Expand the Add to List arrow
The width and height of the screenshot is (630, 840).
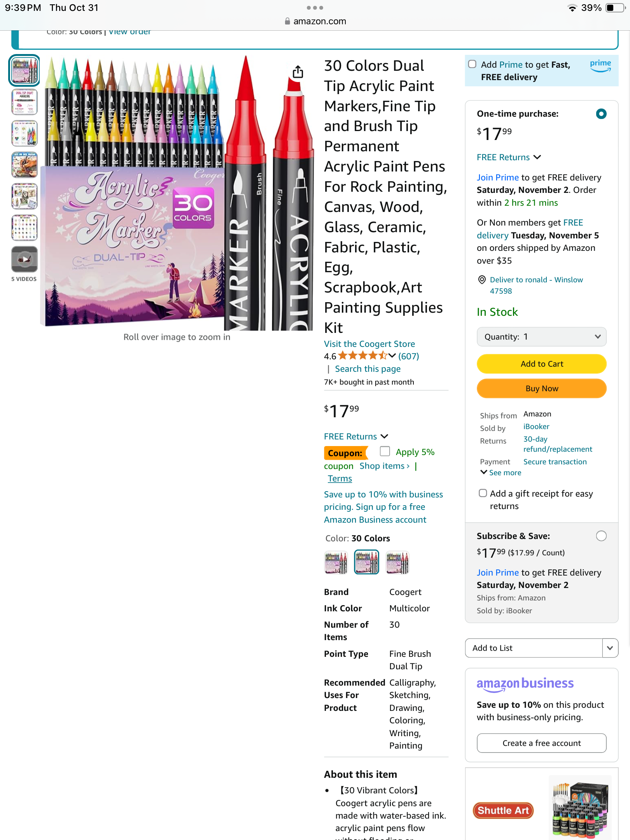(x=610, y=648)
